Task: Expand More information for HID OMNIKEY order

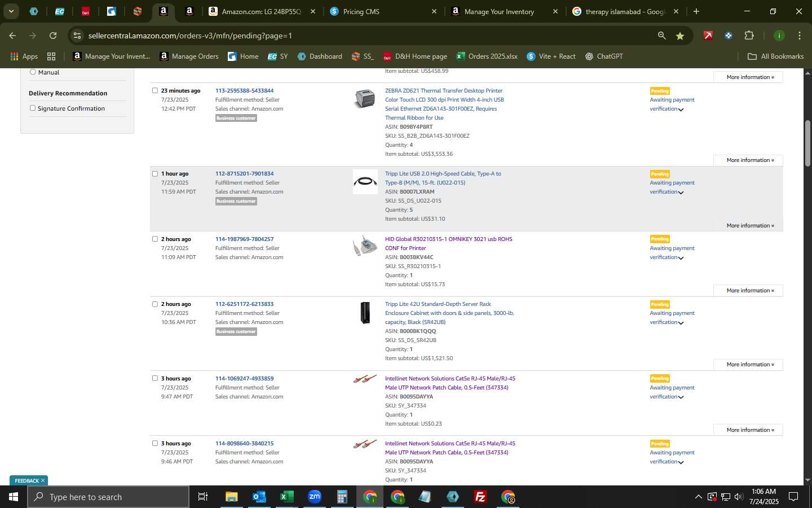Action: tap(749, 291)
